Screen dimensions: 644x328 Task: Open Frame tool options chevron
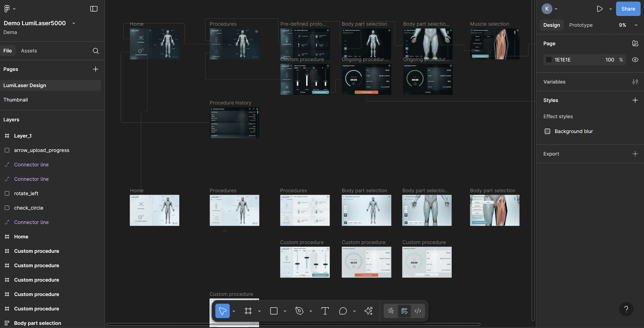click(259, 311)
